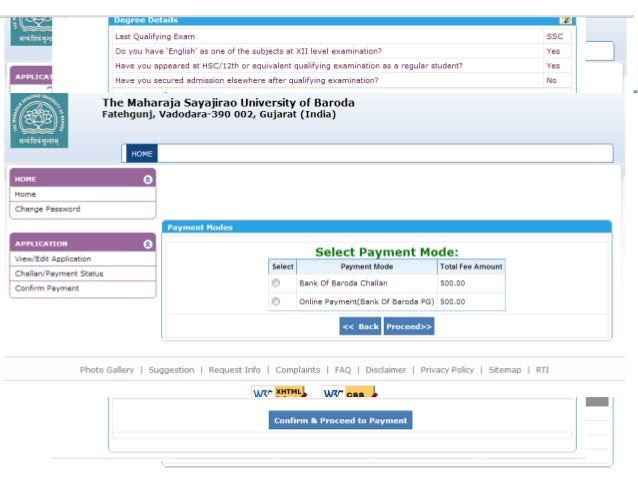This screenshot has width=638, height=479.
Task: Open Challan/Payment Status in sidebar
Action: (59, 273)
